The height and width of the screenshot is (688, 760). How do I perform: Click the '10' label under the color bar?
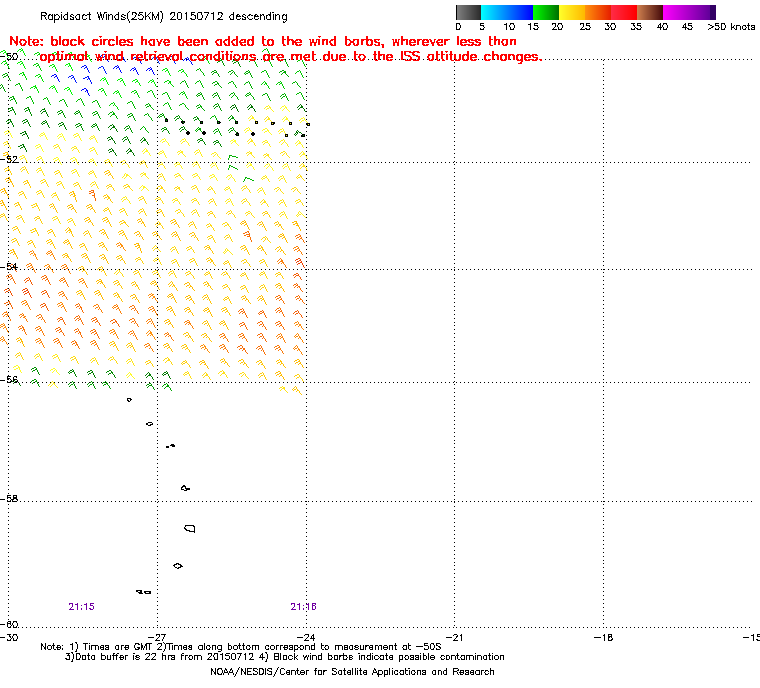pos(509,27)
